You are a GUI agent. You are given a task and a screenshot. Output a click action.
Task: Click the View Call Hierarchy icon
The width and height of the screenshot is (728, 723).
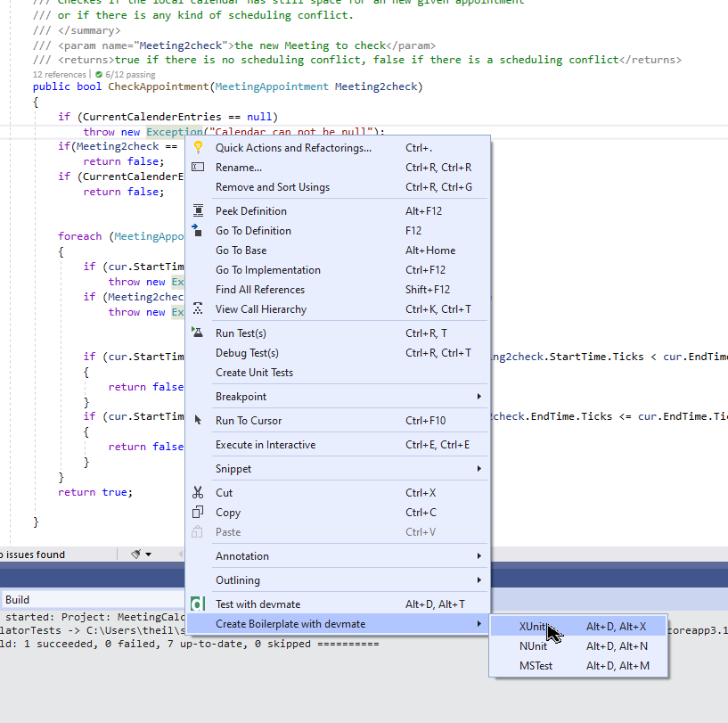coord(198,308)
